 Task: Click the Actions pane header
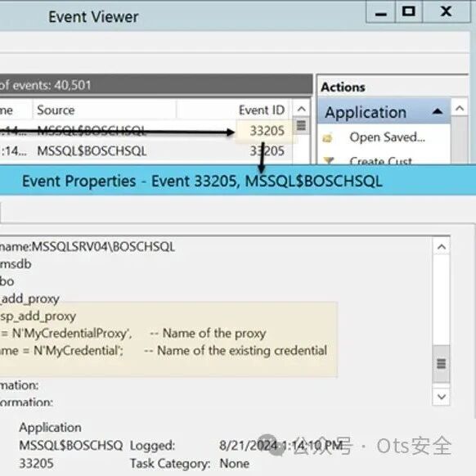point(343,88)
